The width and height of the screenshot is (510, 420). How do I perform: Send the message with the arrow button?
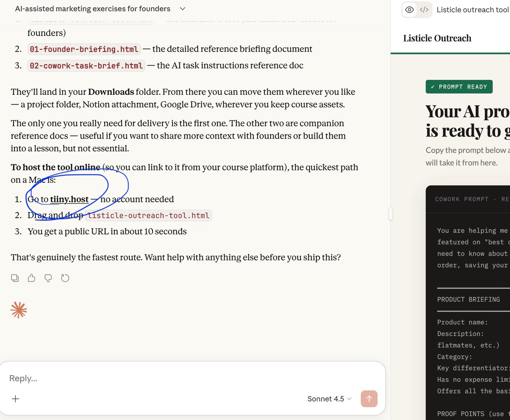coord(369,399)
